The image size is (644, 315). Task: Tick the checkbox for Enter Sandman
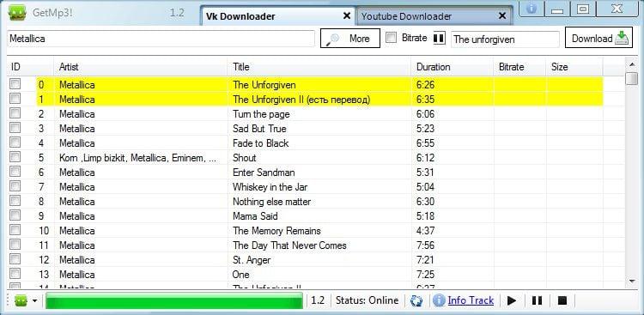pyautogui.click(x=15, y=172)
